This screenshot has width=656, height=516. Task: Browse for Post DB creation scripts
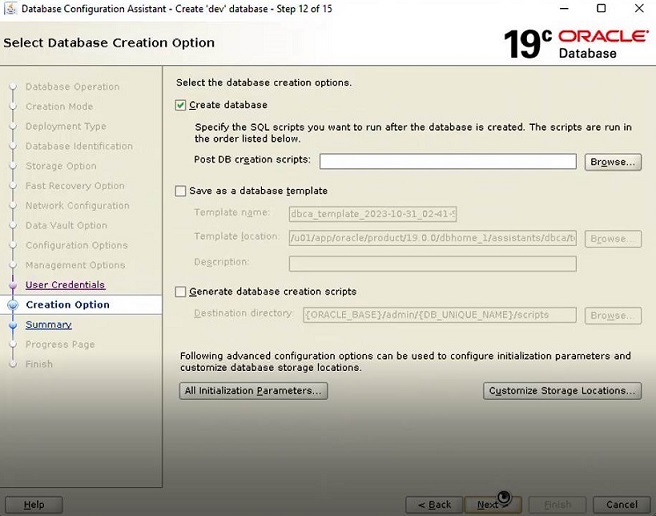pos(613,162)
